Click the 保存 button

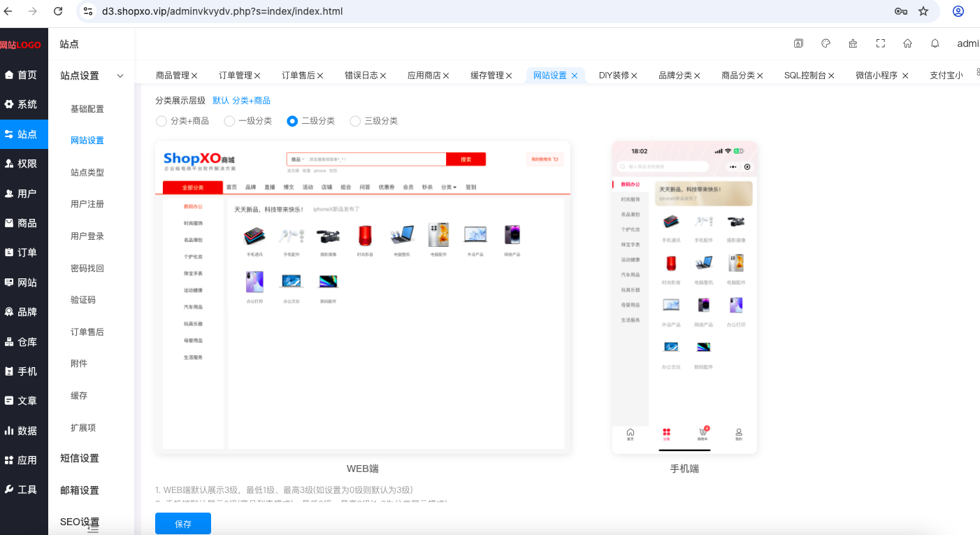183,524
